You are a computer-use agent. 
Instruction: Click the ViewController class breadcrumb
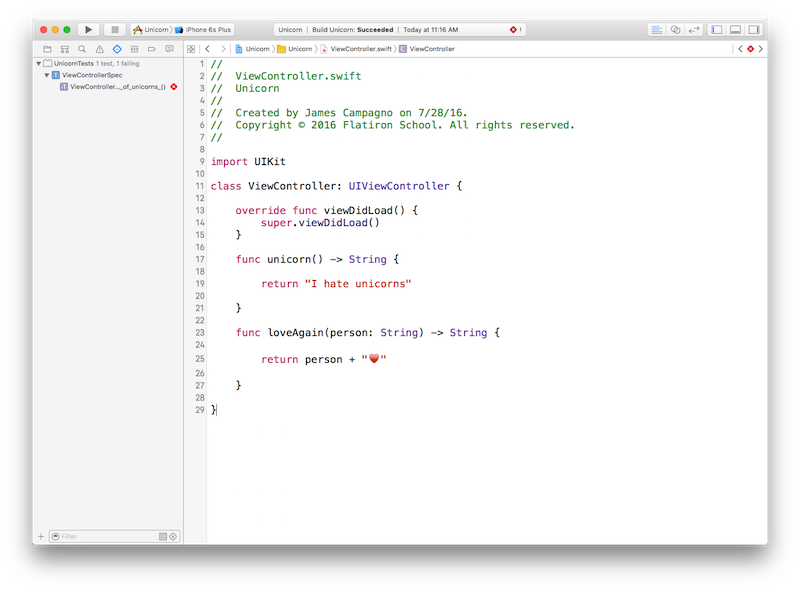point(427,49)
